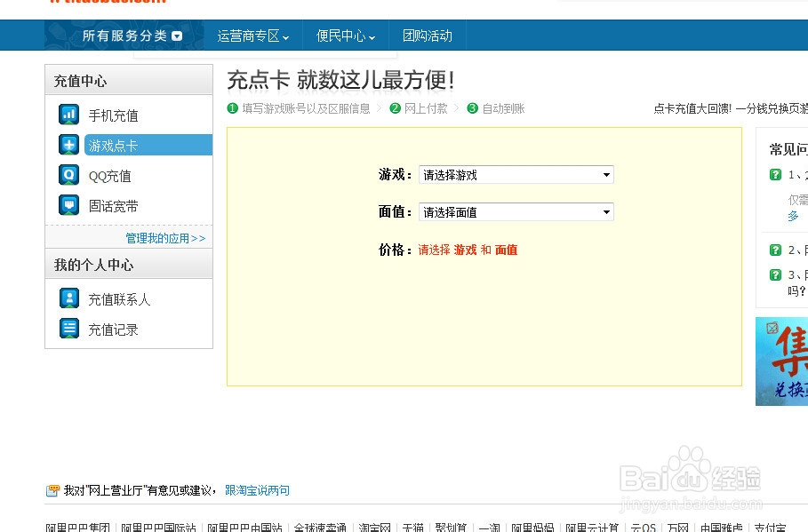Click the 固话宽带 icon
Viewport: 808px width, 532px height.
[x=69, y=205]
